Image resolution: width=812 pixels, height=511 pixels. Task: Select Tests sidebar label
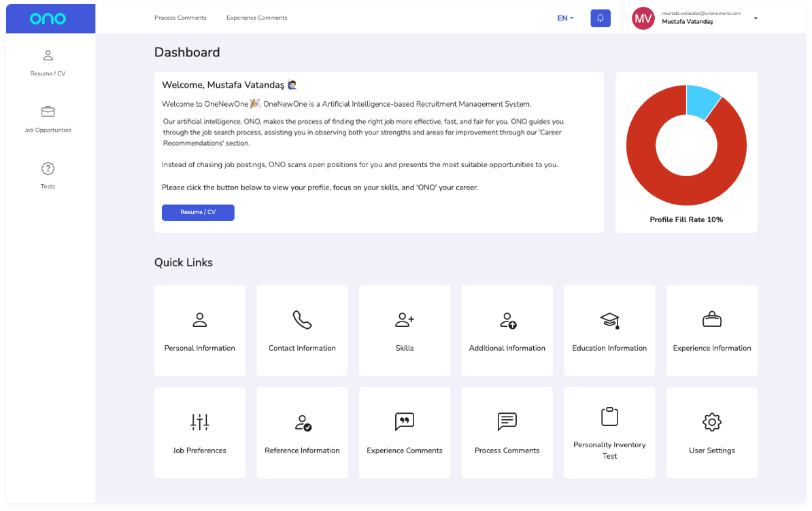click(x=48, y=187)
